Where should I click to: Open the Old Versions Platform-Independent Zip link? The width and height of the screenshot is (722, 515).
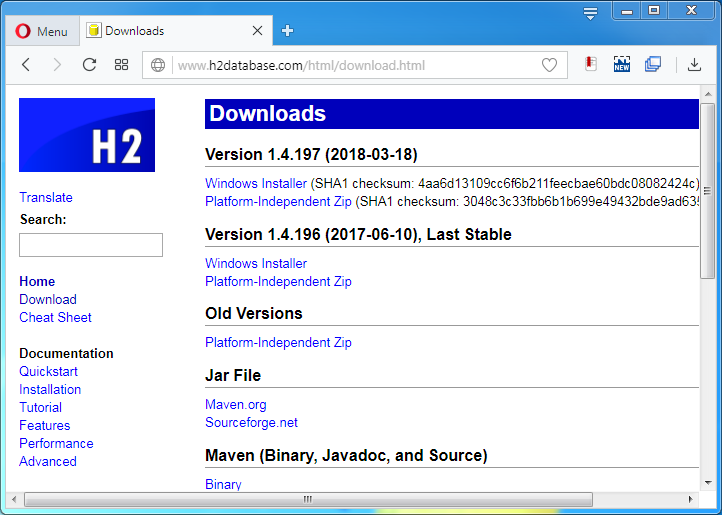(x=278, y=342)
